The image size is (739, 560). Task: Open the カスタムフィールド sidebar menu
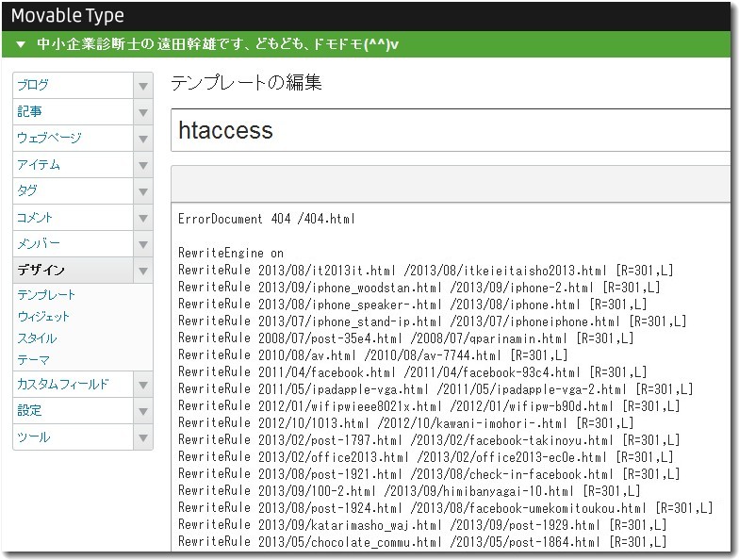pos(74,385)
